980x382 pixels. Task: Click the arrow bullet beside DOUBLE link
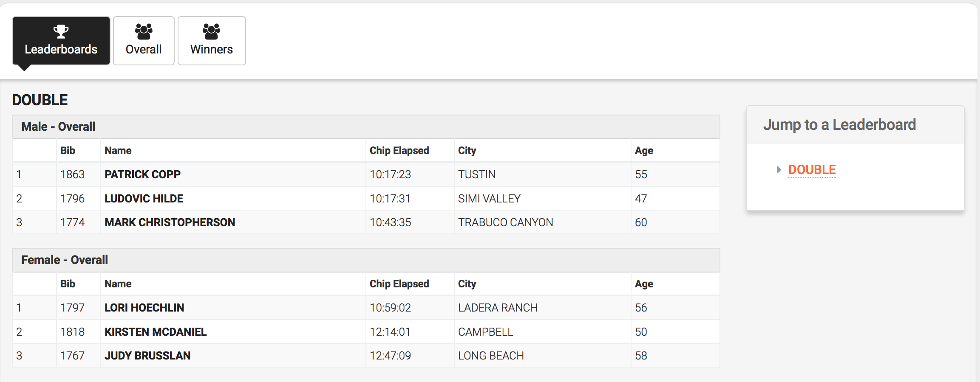tap(779, 170)
